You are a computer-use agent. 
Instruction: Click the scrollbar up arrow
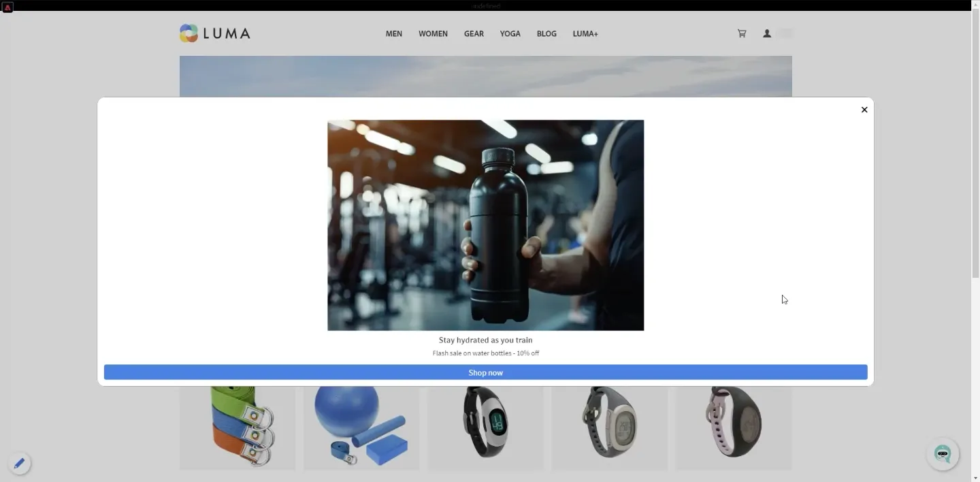coord(975,5)
